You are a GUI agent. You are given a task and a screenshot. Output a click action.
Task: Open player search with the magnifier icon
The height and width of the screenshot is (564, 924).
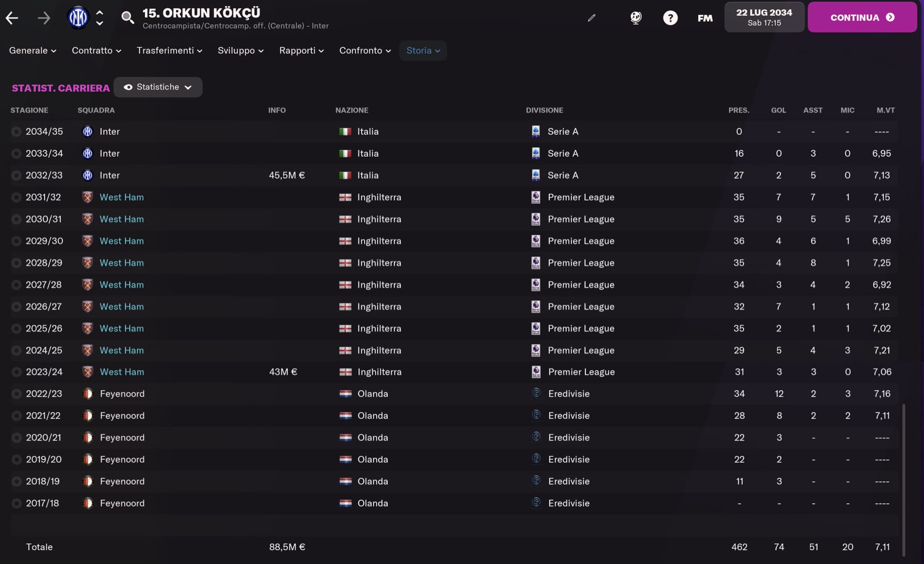(x=127, y=17)
